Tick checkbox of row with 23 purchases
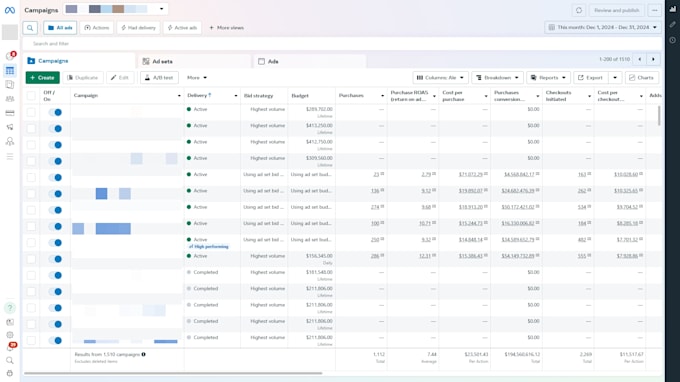The image size is (680, 382). coord(31,177)
